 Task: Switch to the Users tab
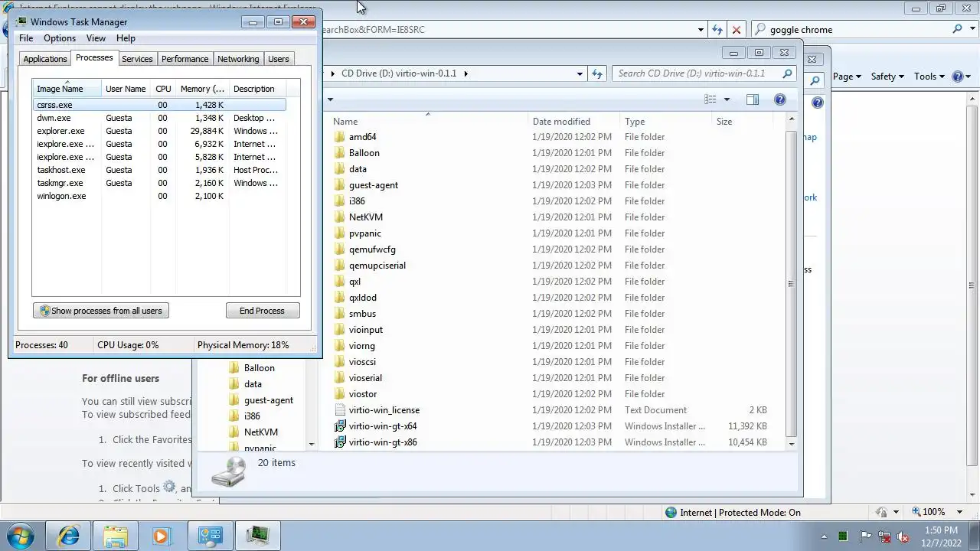click(279, 59)
